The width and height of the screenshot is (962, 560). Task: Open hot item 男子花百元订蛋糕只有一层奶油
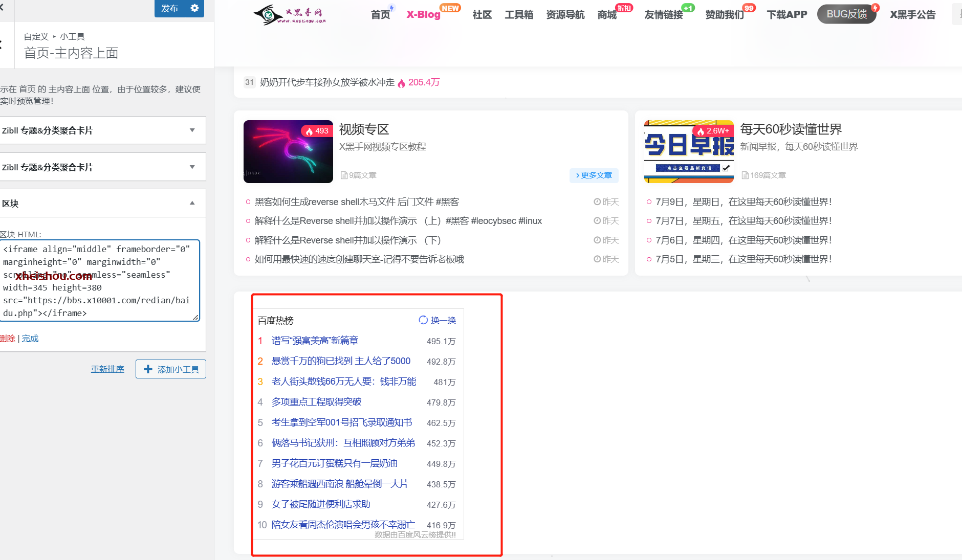click(x=334, y=463)
